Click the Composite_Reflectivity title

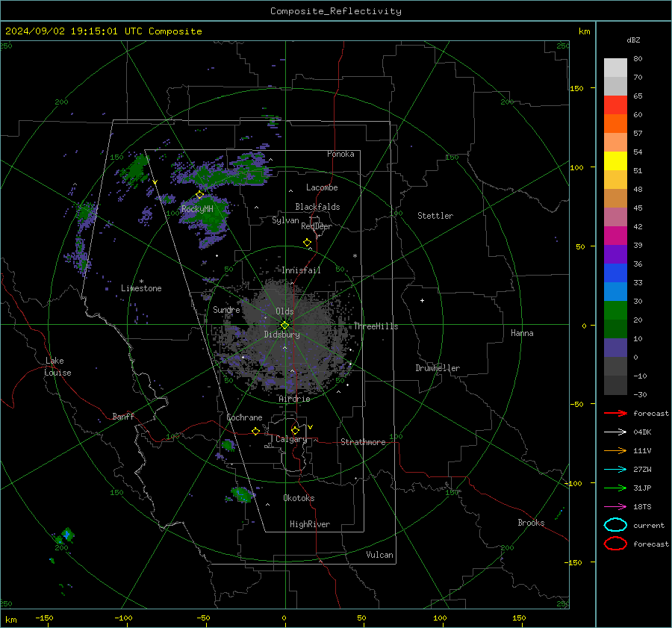tap(336, 11)
